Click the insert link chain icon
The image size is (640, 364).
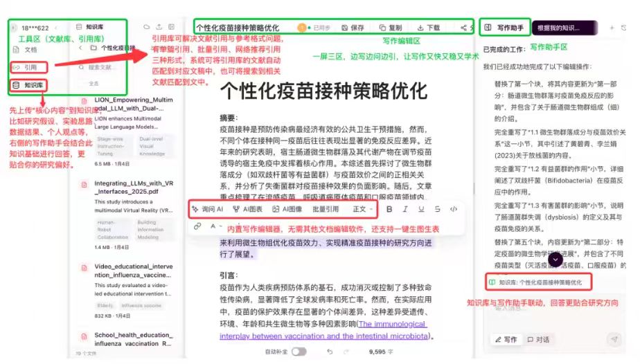(197, 226)
